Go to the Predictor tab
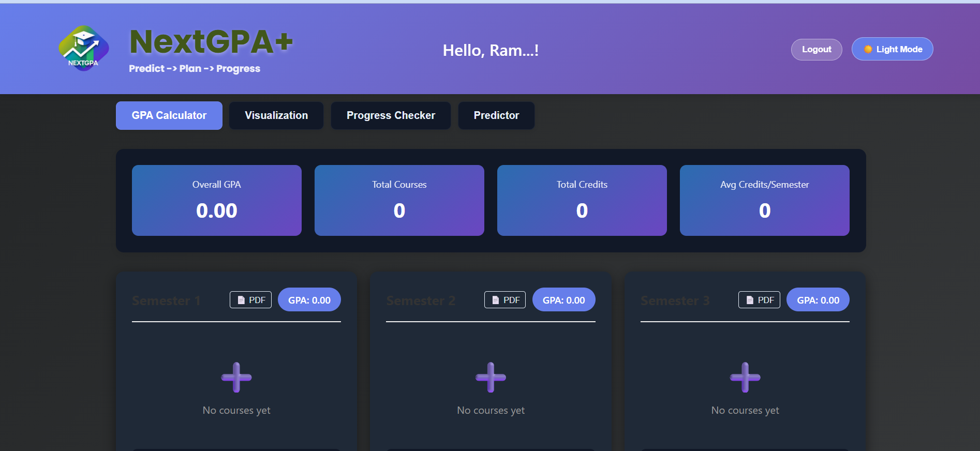The width and height of the screenshot is (980, 451). [x=496, y=115]
